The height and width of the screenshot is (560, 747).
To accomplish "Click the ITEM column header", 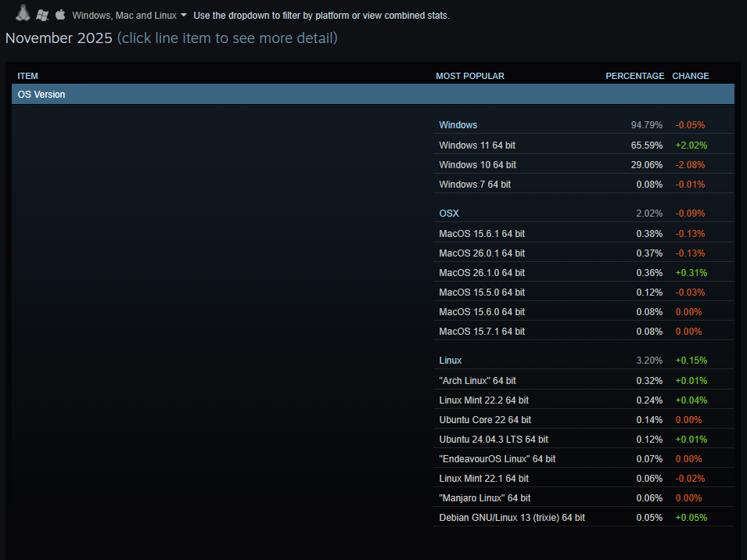I will tap(27, 76).
